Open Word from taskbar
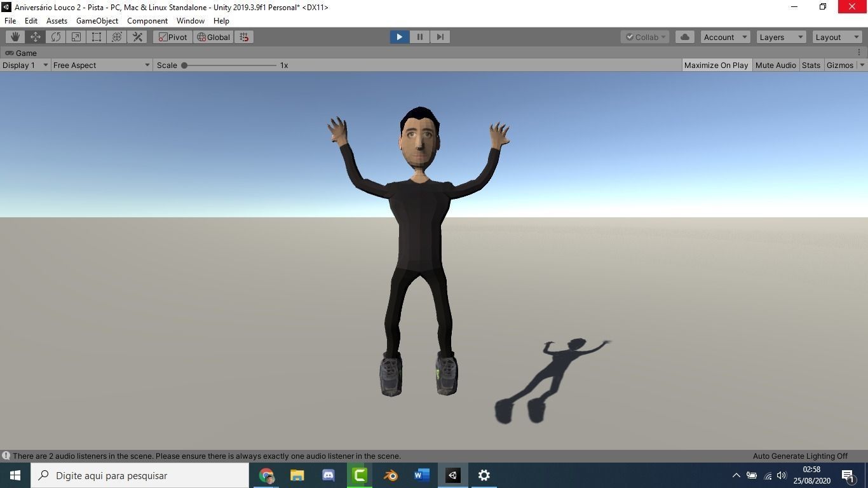Viewport: 868px width, 488px height. click(422, 475)
